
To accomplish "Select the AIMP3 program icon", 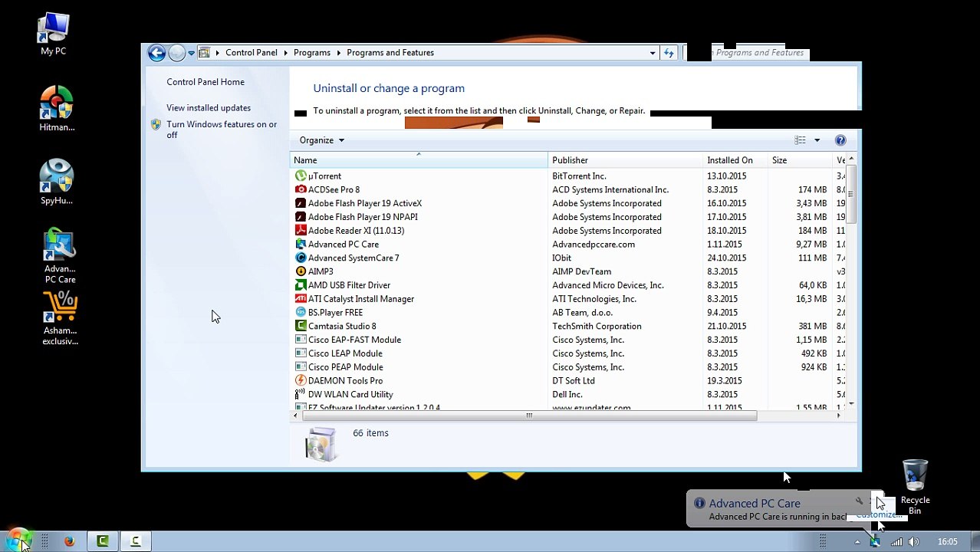I will (x=301, y=271).
